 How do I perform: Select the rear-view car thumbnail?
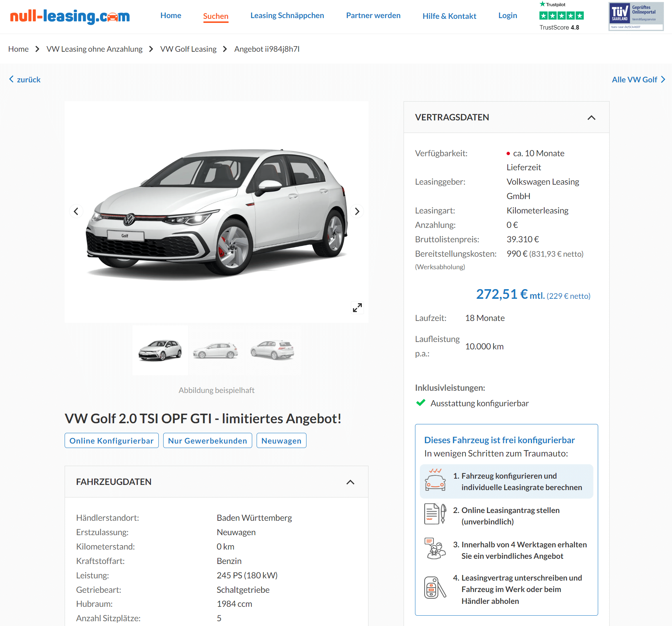272,350
